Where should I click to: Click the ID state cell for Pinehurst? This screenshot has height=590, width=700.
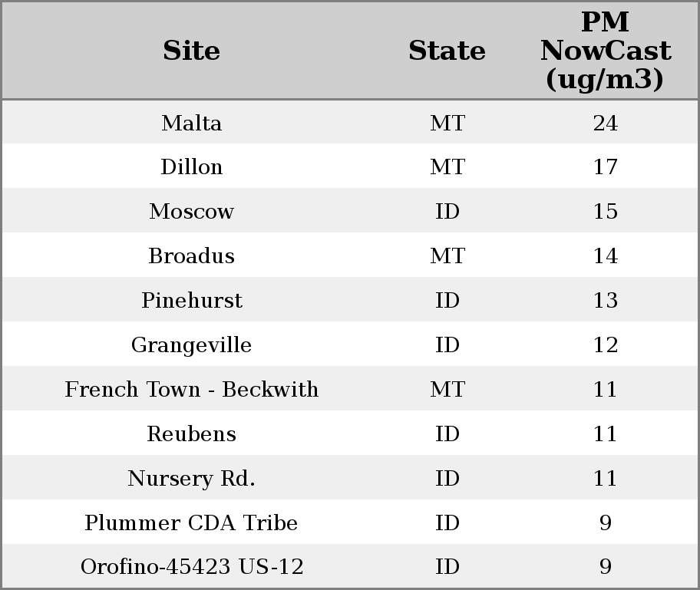447,301
